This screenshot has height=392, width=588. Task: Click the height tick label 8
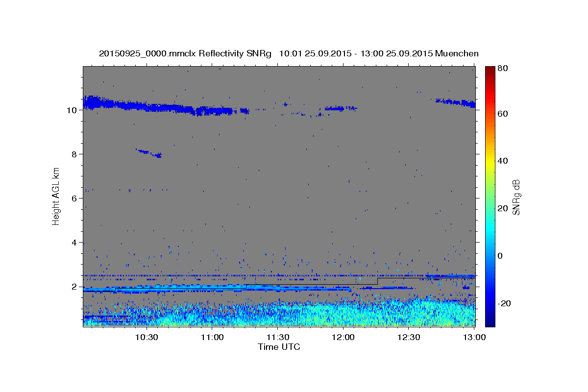(x=74, y=154)
